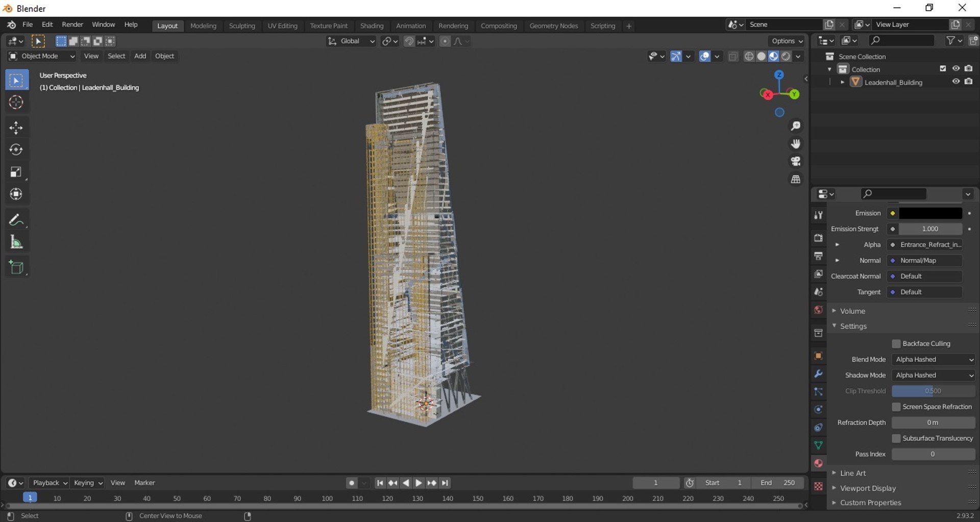
Task: Click the play animation button
Action: [419, 483]
